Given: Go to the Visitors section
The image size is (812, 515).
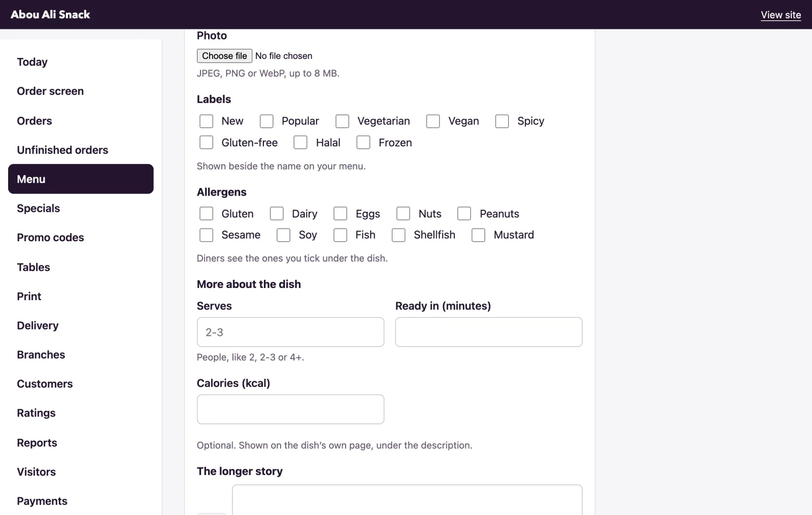Looking at the screenshot, I should [81, 472].
